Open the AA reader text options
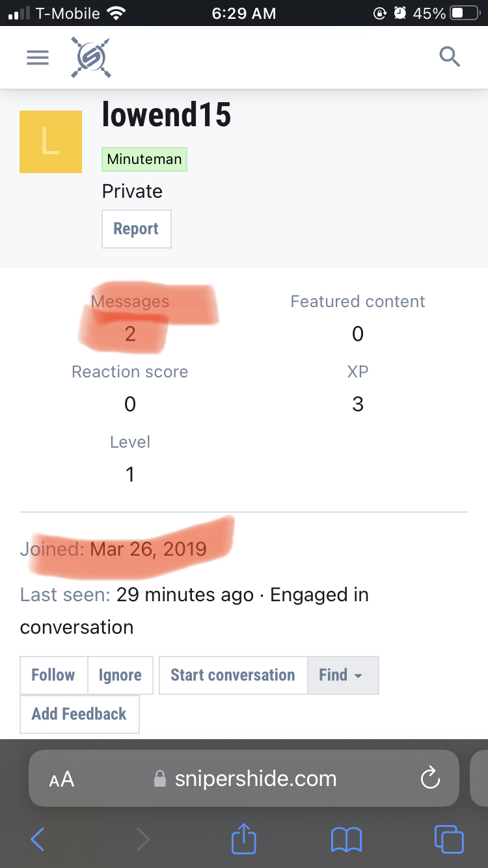This screenshot has width=488, height=868. click(x=62, y=779)
